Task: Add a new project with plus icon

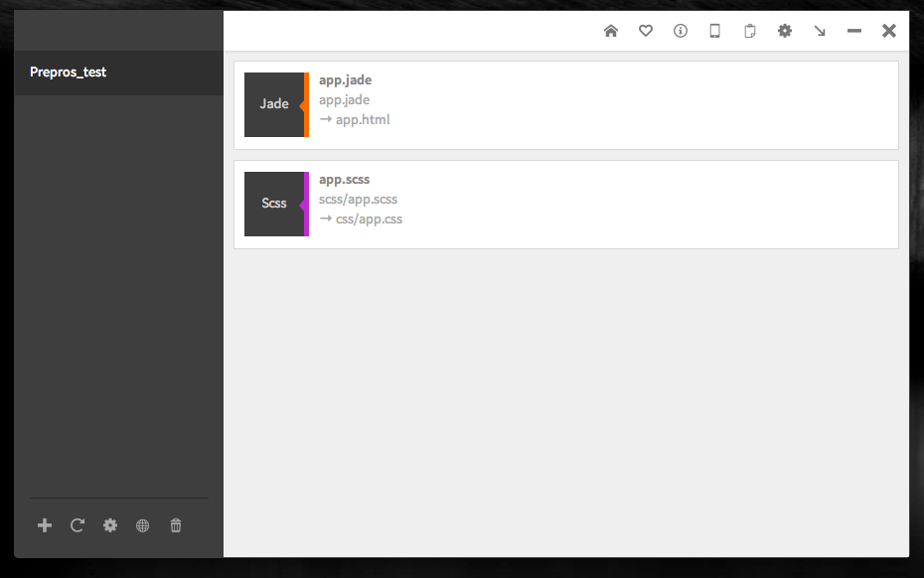Action: tap(45, 525)
